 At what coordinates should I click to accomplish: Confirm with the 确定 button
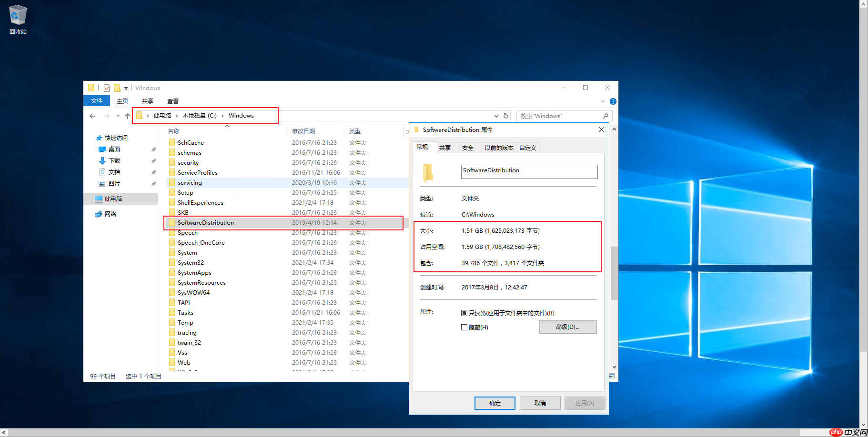tap(495, 403)
